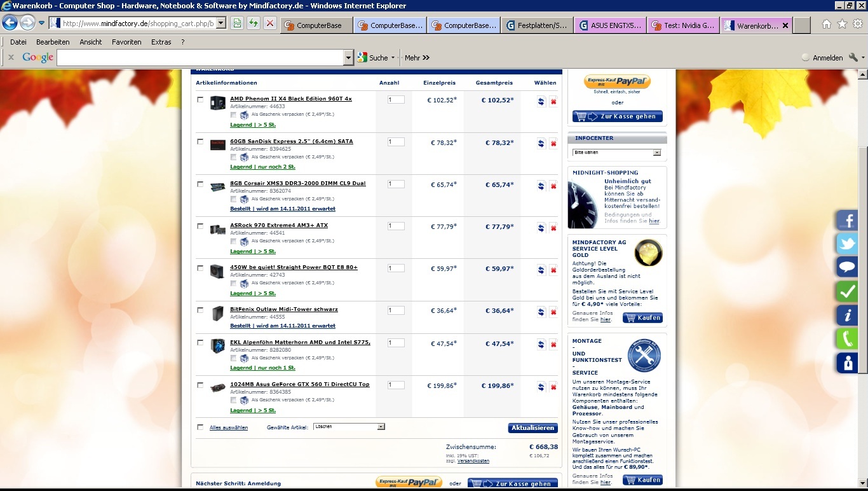Screen dimensions: 868x491
Task: Open browser Tools gear icon
Action: click(857, 24)
